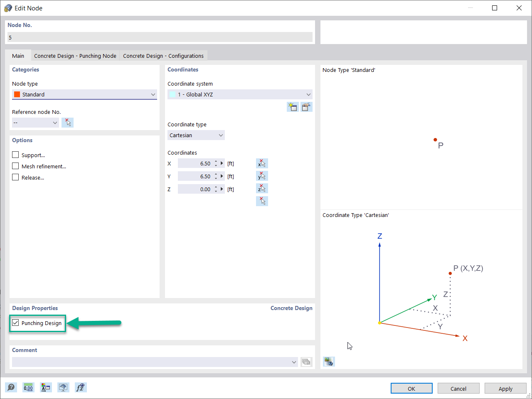
Task: Enable the Support option
Action: [15, 155]
